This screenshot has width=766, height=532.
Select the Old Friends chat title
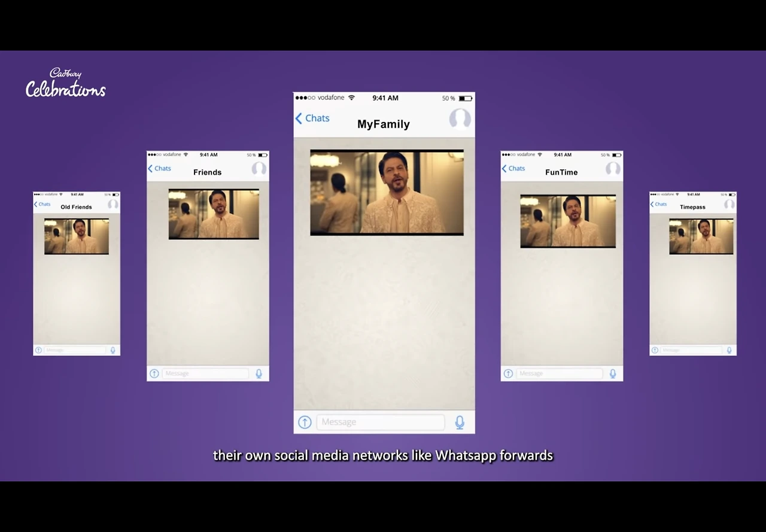point(77,207)
